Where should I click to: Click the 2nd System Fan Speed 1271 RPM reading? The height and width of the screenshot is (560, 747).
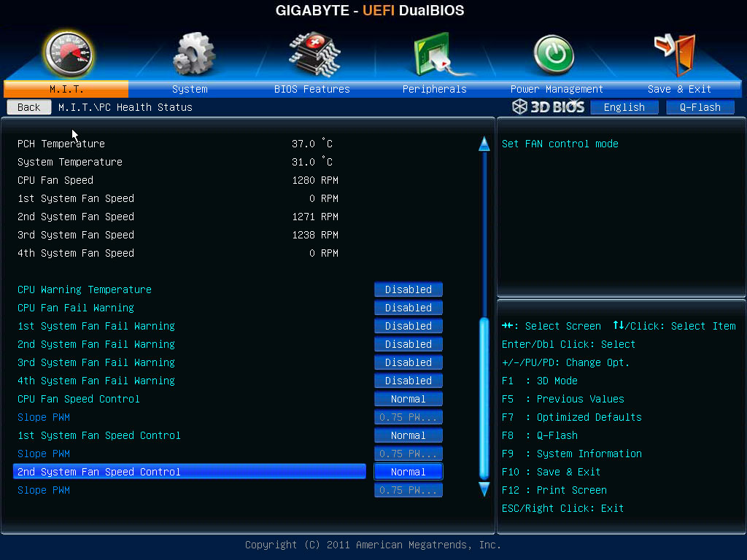coord(315,217)
